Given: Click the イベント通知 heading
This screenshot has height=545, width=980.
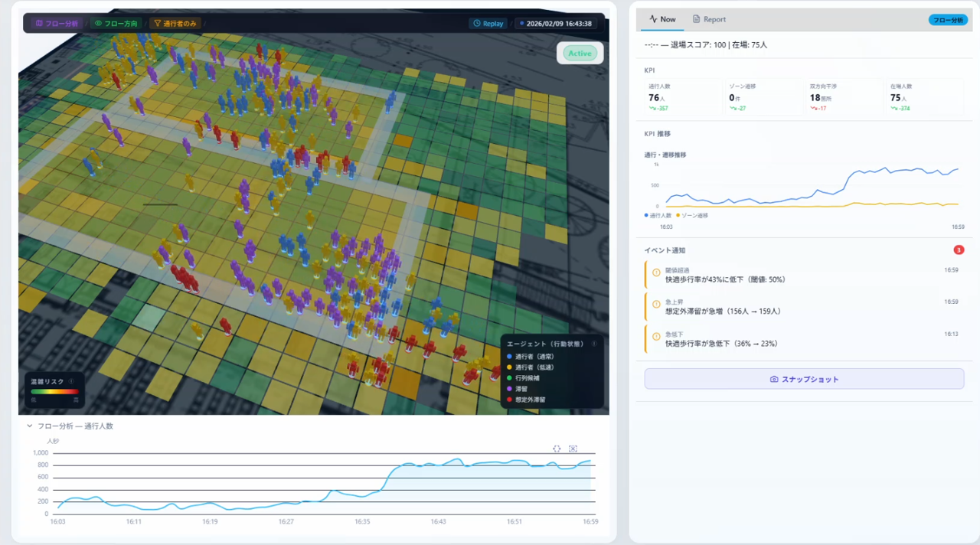Looking at the screenshot, I should (x=665, y=250).
